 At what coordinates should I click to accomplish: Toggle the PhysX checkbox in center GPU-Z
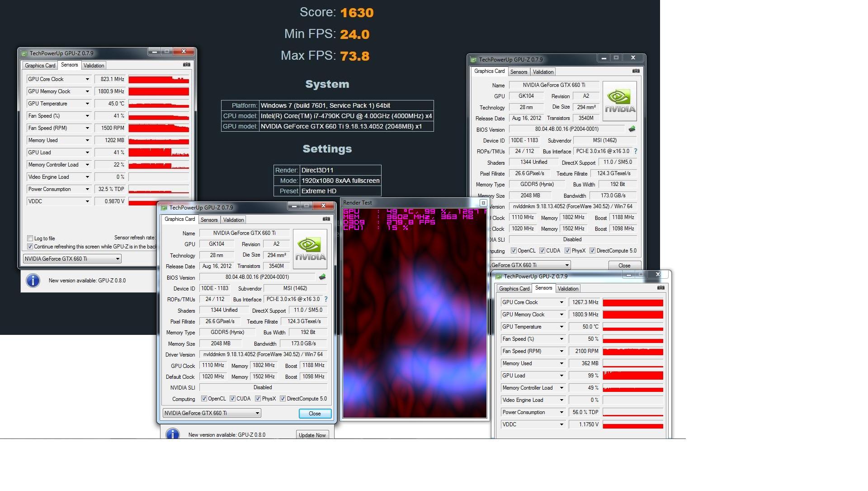[x=258, y=399]
